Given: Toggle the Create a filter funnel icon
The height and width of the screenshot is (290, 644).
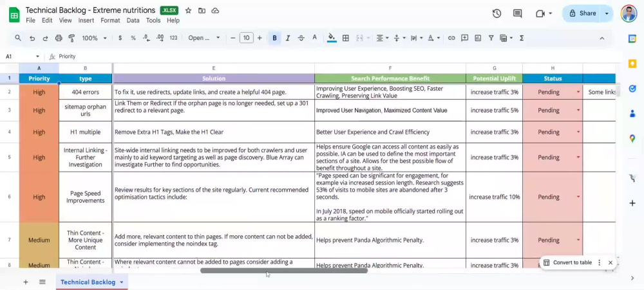Looking at the screenshot, I should pyautogui.click(x=491, y=38).
